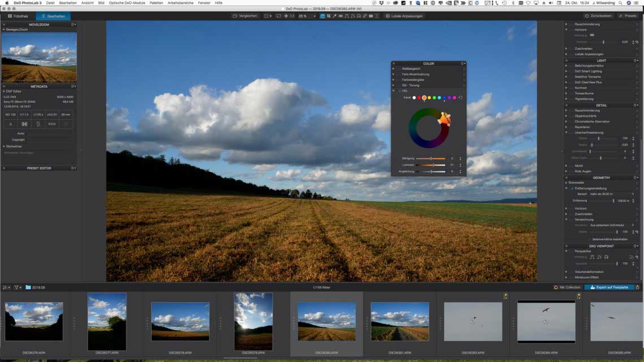Click the Export auf Festplatte button
The image size is (644, 362).
pos(608,287)
